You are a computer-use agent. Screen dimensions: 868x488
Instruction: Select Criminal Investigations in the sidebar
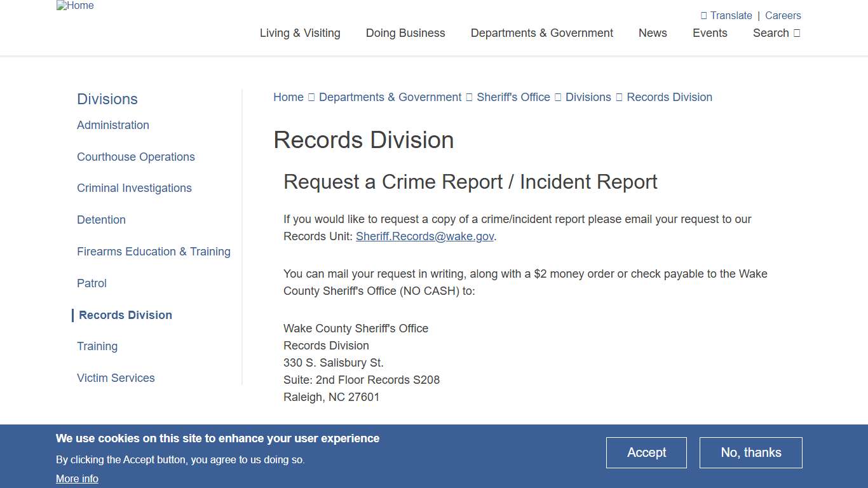click(134, 188)
